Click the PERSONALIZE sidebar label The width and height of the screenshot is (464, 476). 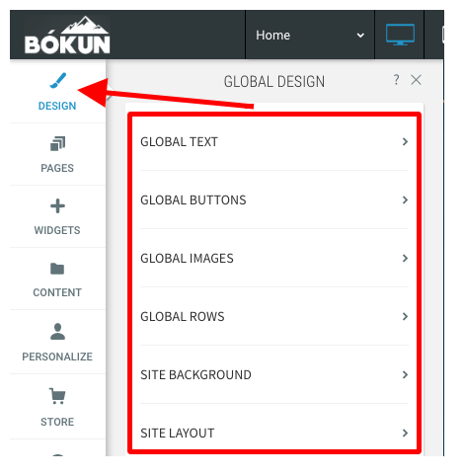(x=57, y=357)
